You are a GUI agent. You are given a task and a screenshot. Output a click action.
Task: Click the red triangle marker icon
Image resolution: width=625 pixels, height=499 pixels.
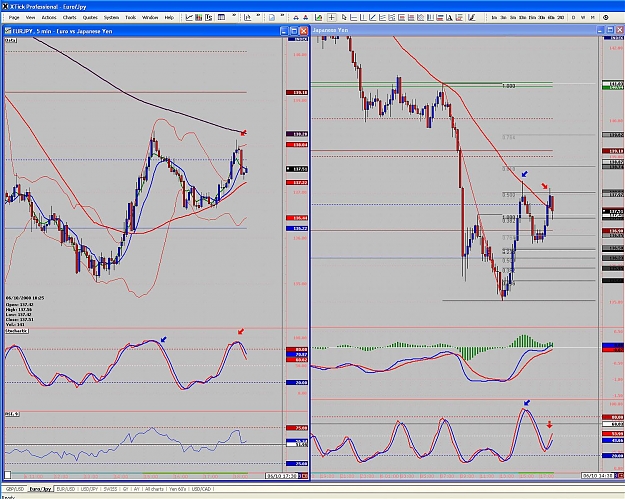(305, 18)
